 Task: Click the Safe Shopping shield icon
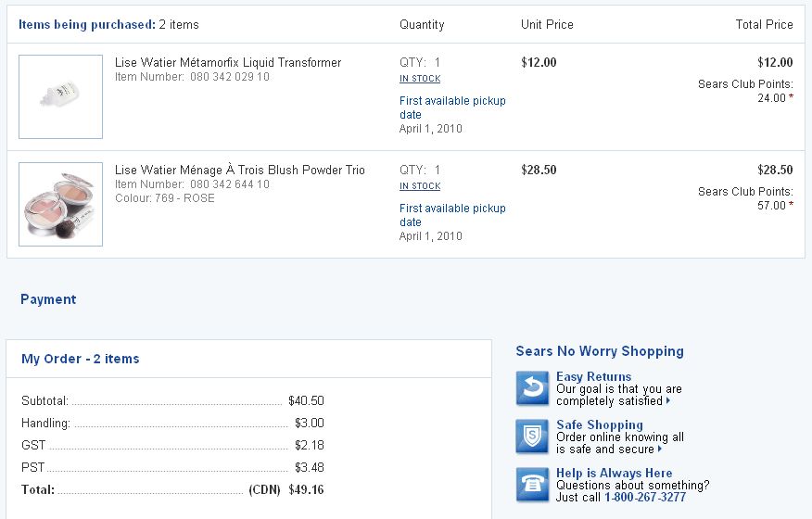pyautogui.click(x=532, y=437)
